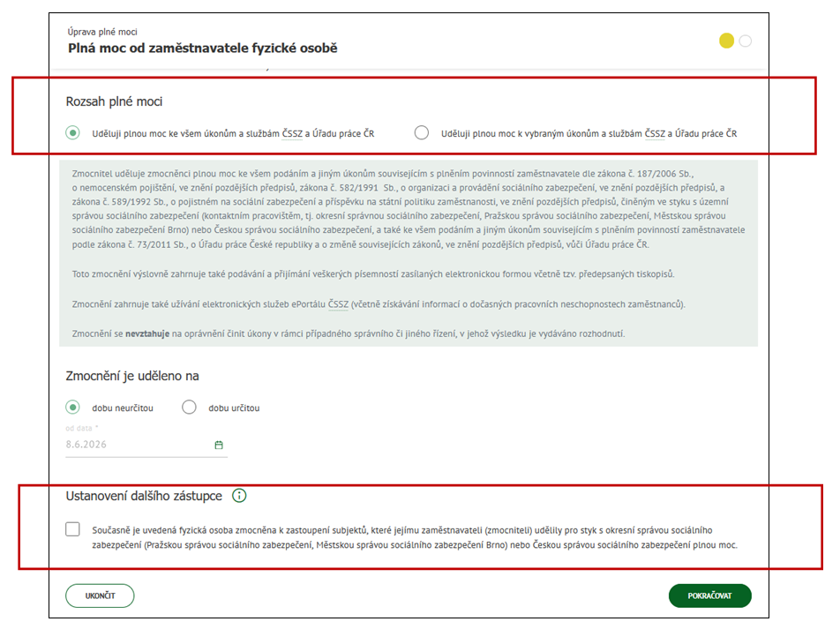Click ČSSZ abbreviation in the ePortálu sentence
This screenshot has height=644, width=840.
tap(338, 304)
